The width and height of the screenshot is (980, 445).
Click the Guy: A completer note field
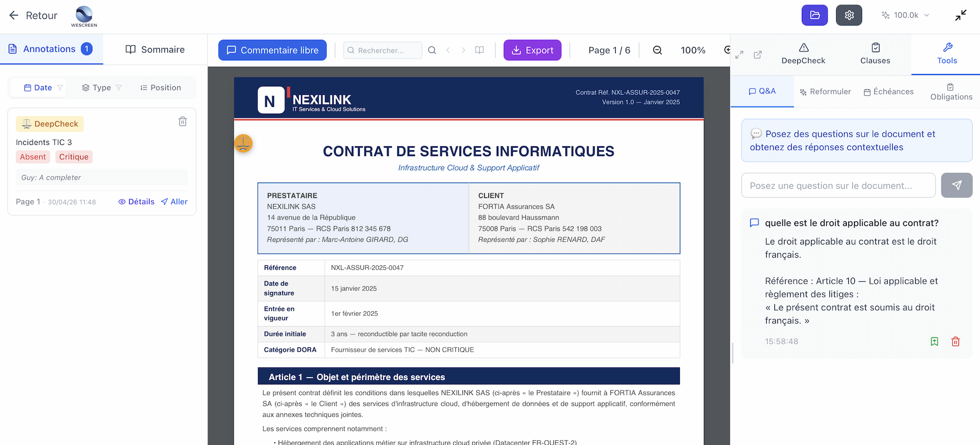(102, 178)
